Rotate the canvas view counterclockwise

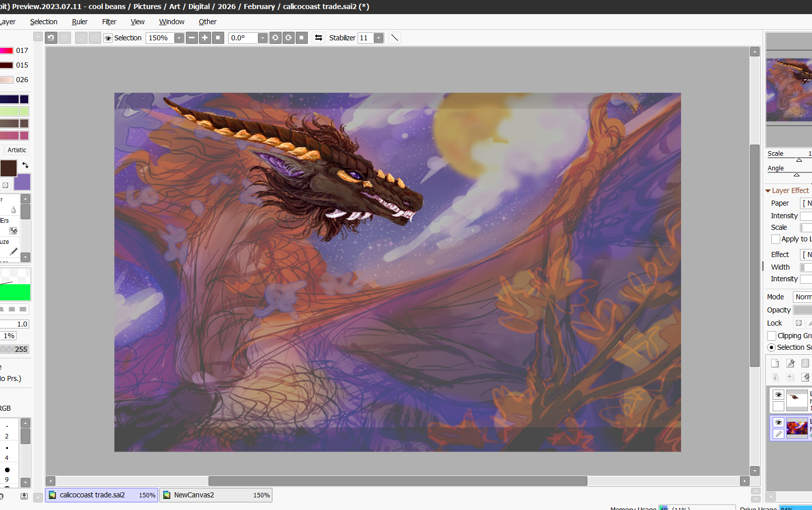click(x=276, y=38)
